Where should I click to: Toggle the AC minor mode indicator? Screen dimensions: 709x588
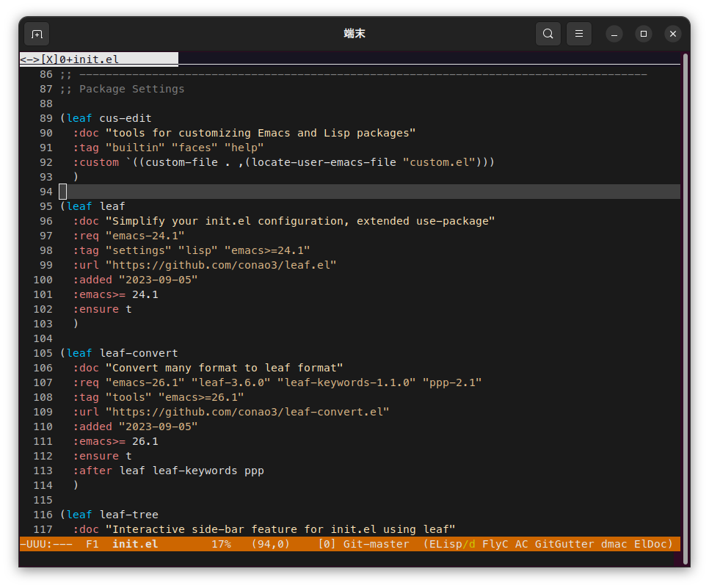click(x=521, y=544)
